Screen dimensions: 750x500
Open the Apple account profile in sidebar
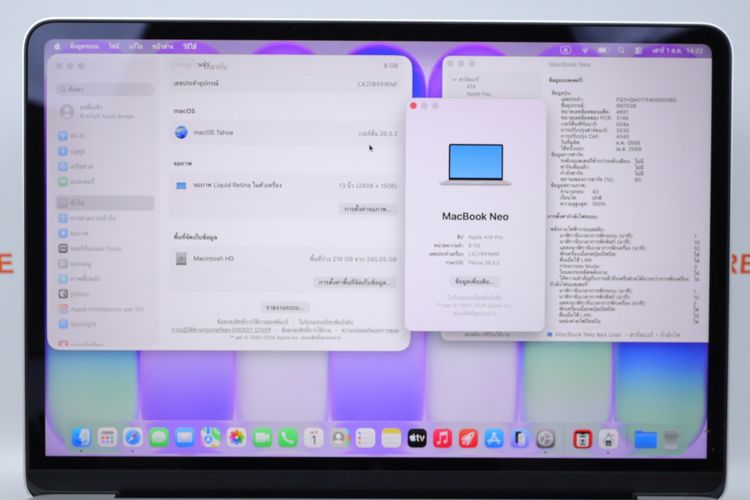click(105, 111)
